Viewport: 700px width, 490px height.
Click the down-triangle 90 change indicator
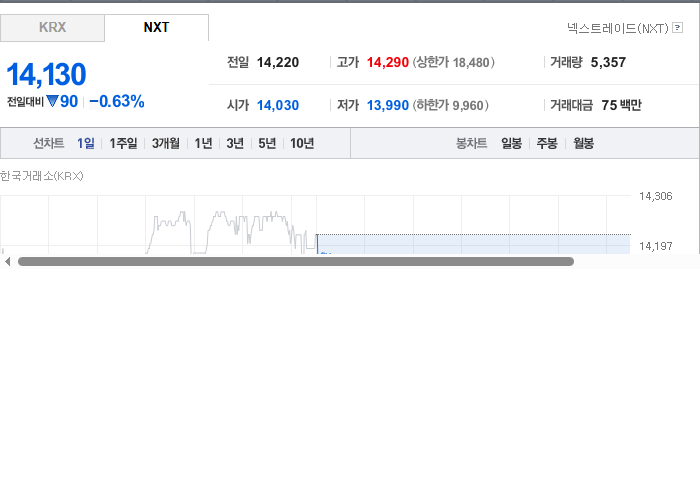tap(62, 102)
